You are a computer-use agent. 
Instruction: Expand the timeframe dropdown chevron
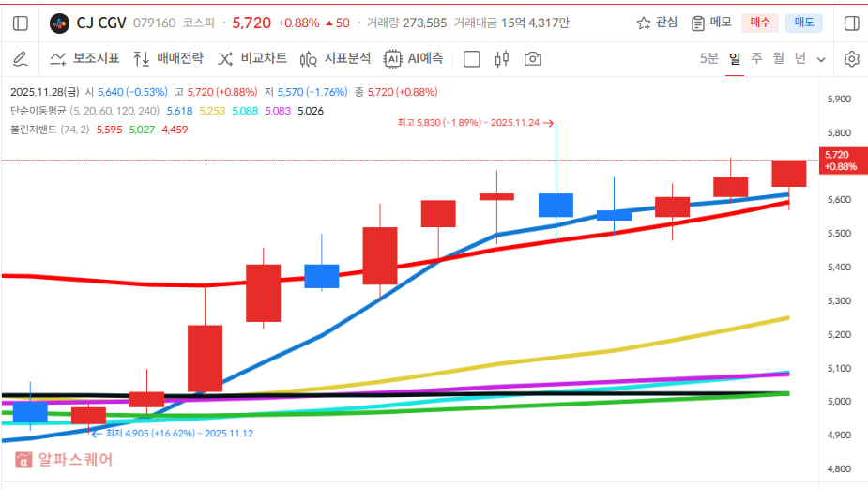point(821,59)
